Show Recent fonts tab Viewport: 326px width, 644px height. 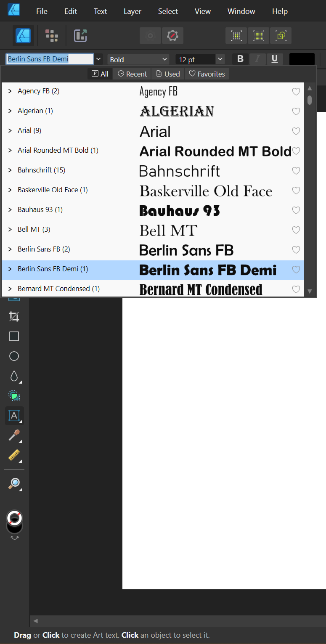pos(132,74)
